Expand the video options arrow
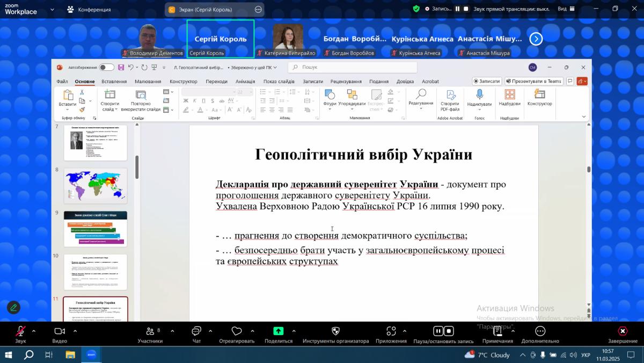644x363 pixels. pyautogui.click(x=75, y=331)
